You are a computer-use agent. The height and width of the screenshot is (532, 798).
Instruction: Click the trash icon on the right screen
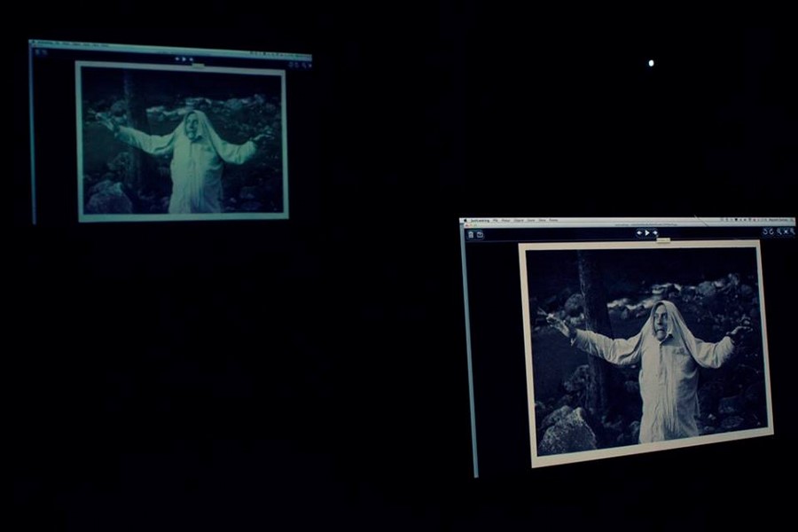coord(471,235)
